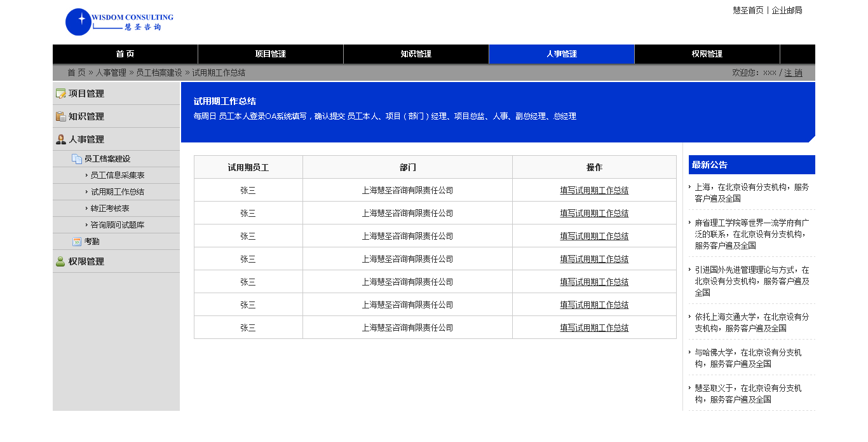Open the 企业邮局 link at top
This screenshot has width=868, height=442.
(787, 10)
